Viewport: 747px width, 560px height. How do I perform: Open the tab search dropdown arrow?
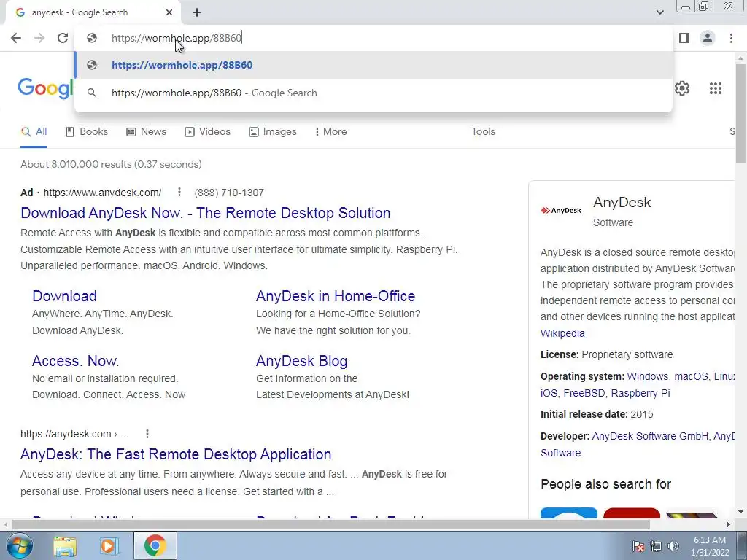659,12
